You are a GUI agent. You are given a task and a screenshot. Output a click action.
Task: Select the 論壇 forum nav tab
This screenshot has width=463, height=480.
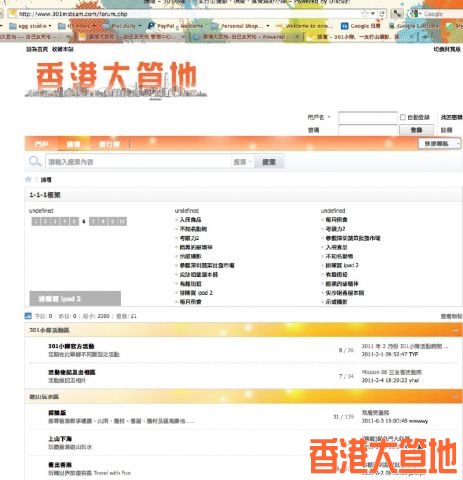click(73, 144)
